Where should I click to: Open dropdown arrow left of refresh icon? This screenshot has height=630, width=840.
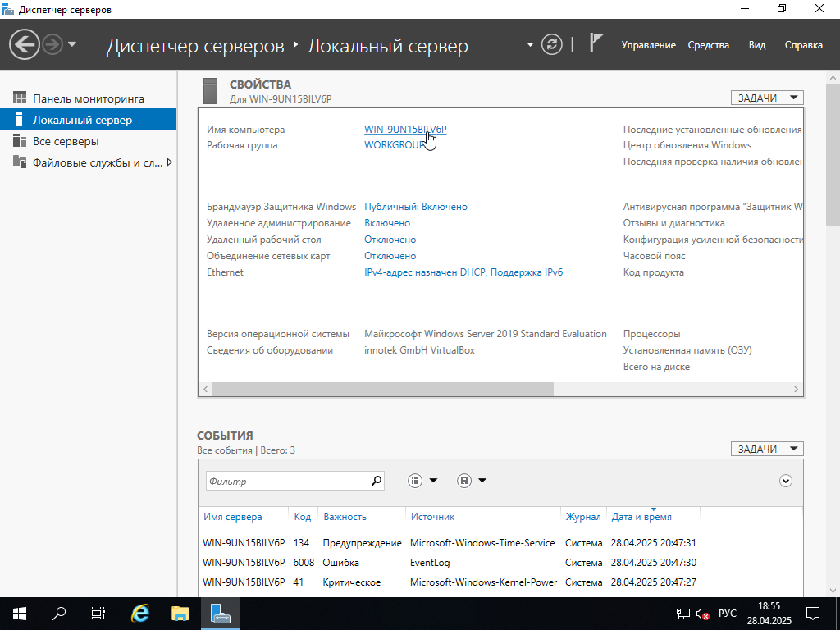point(530,45)
